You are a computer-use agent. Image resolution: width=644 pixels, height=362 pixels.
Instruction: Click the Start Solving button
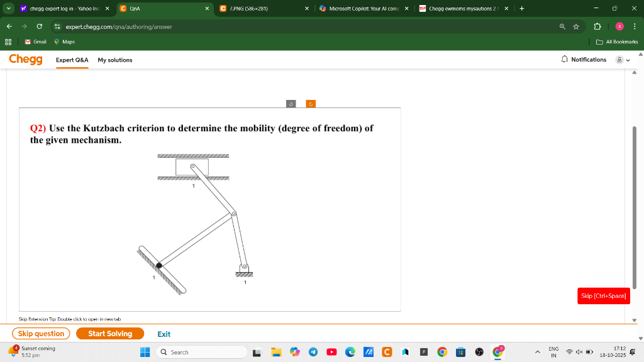coord(110,334)
